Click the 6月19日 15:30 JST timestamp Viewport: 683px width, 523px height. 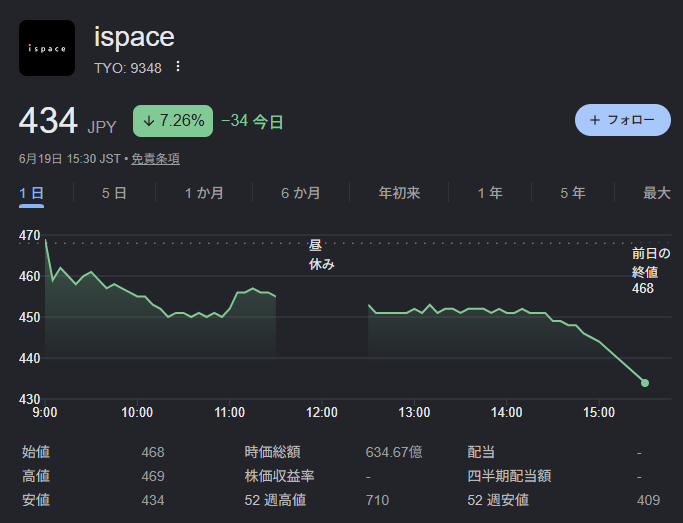click(x=69, y=159)
